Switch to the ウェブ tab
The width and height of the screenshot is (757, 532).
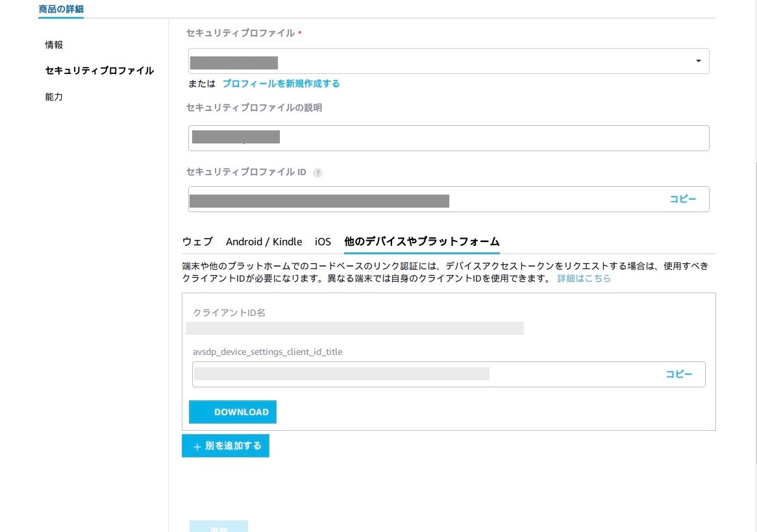click(x=197, y=241)
